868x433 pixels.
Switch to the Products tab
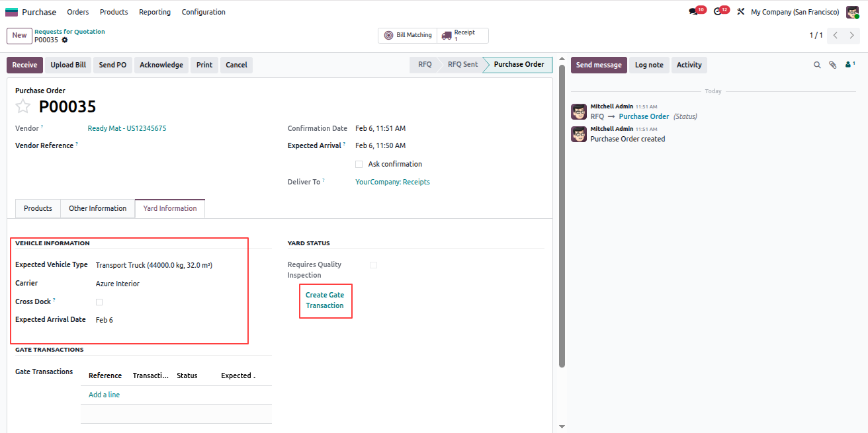[x=38, y=208]
